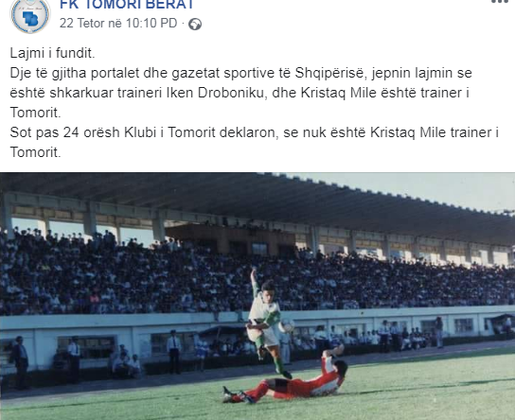
Task: Click the final word "Tomorit." of the post
Action: (x=35, y=152)
